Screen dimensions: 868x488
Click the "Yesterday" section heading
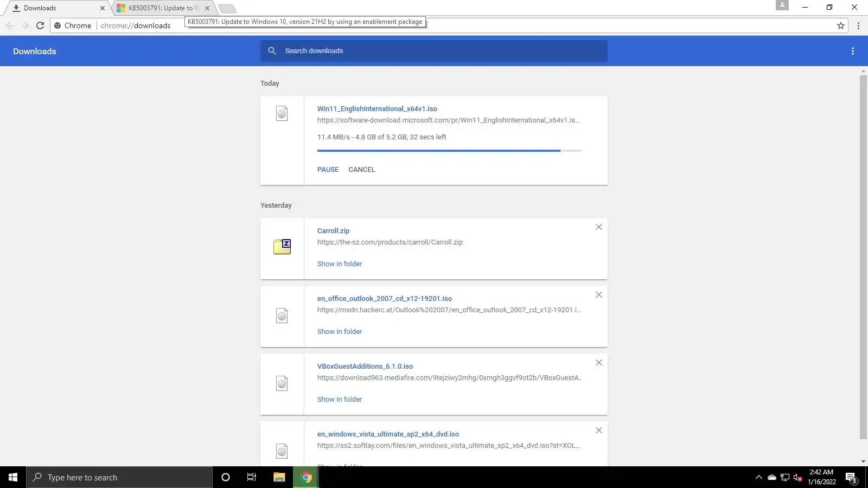[x=276, y=206]
